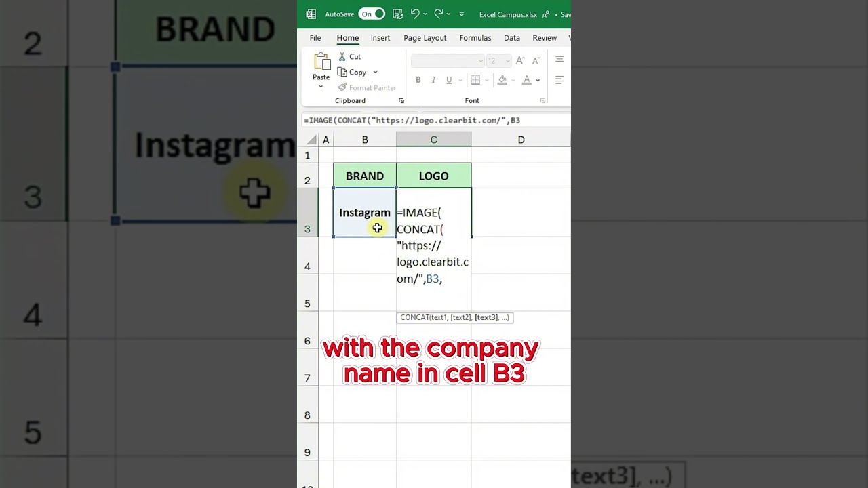Click the Excel Campus.xlsx file name
This screenshot has height=488, width=868.
click(x=509, y=14)
